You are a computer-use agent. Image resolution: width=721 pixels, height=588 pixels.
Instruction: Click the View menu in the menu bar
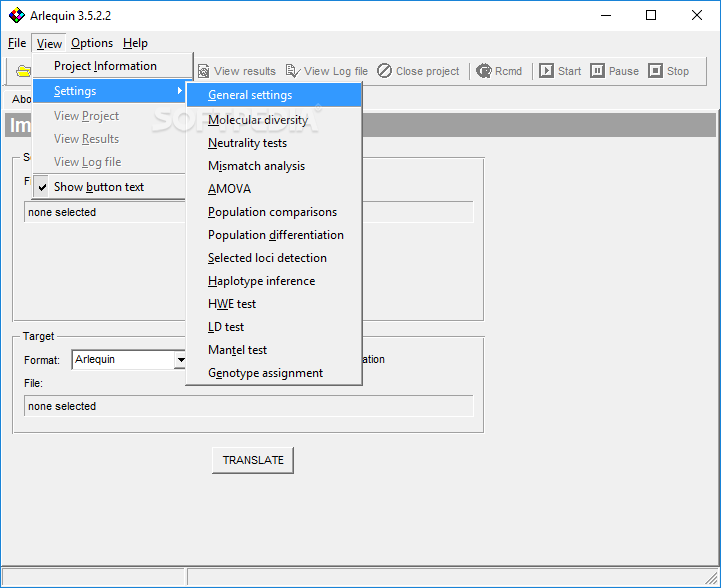(49, 44)
